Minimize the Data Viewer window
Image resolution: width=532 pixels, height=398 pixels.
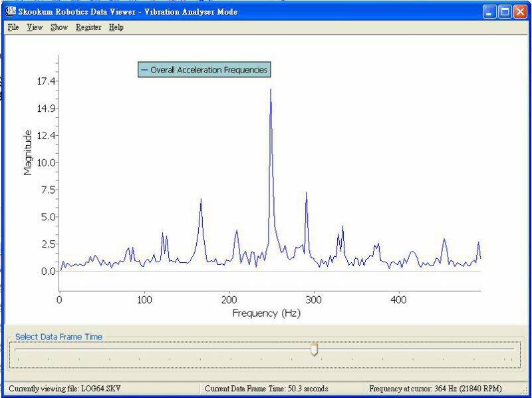[489, 12]
